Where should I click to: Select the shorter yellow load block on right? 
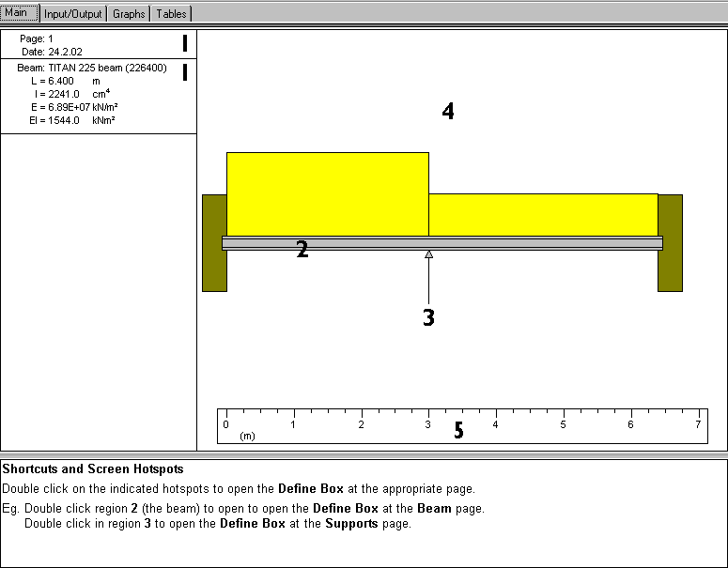[543, 214]
